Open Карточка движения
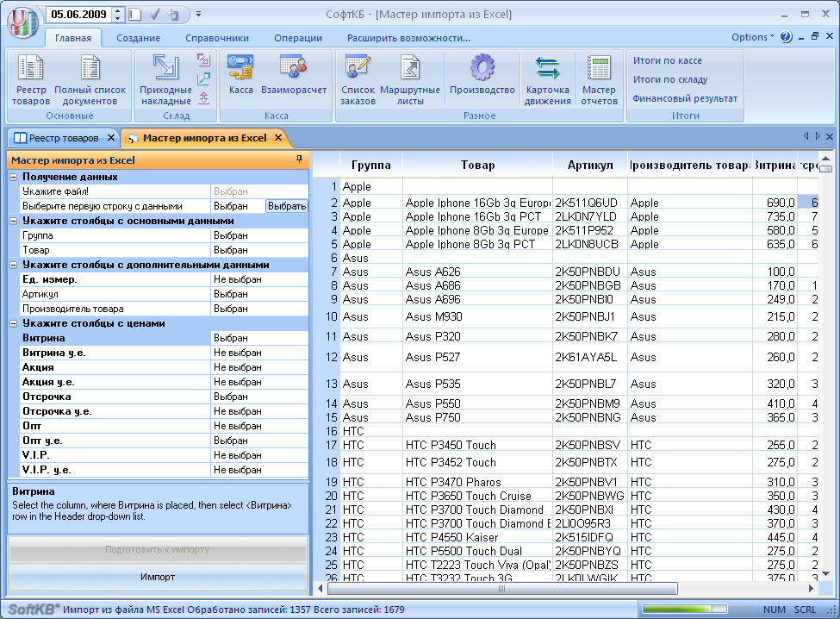The width and height of the screenshot is (840, 619). (547, 79)
